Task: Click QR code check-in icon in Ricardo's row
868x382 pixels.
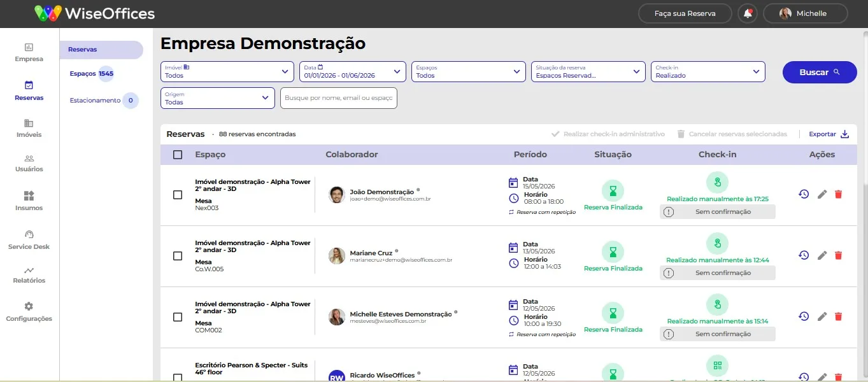Action: 717,366
